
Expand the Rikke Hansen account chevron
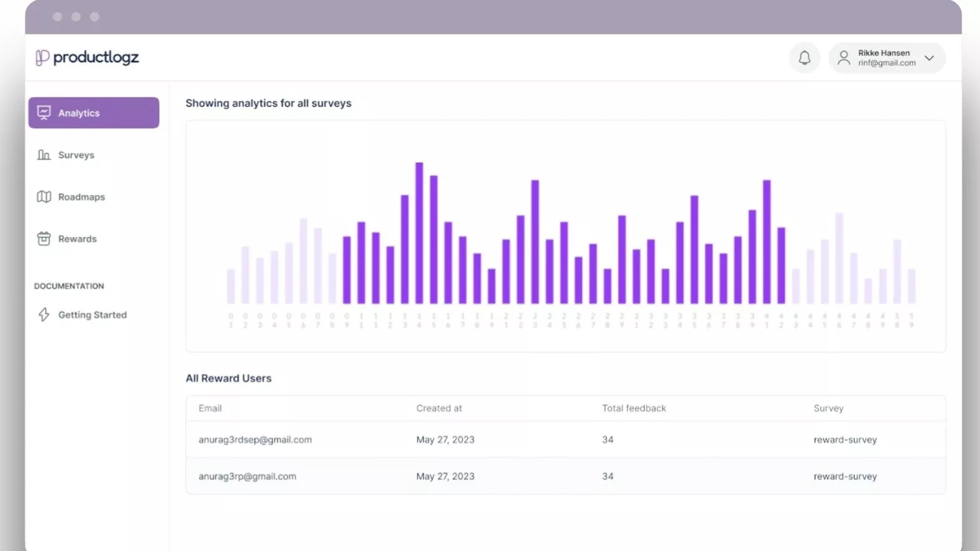pyautogui.click(x=929, y=58)
